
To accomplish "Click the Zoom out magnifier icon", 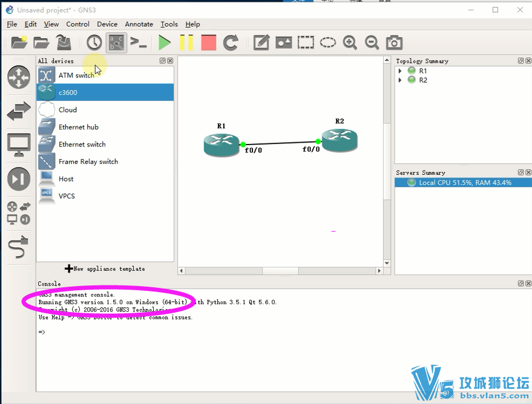I will click(x=372, y=43).
